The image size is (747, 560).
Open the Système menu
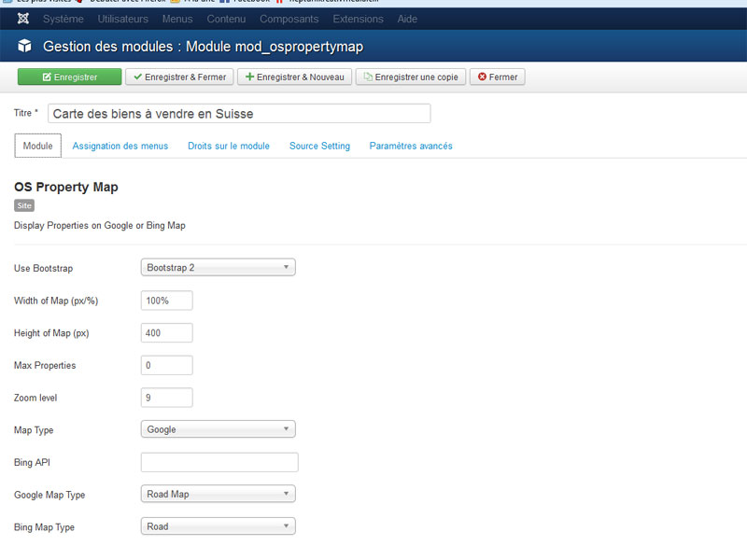click(63, 19)
